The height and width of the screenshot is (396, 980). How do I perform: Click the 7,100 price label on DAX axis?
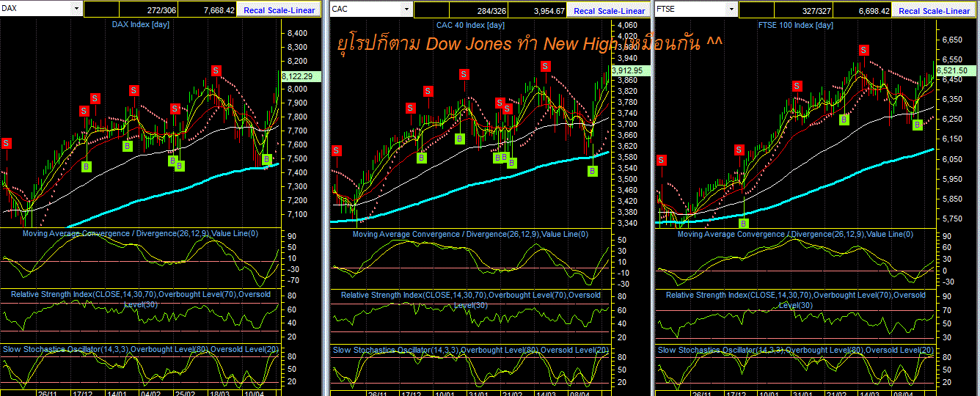pos(296,214)
